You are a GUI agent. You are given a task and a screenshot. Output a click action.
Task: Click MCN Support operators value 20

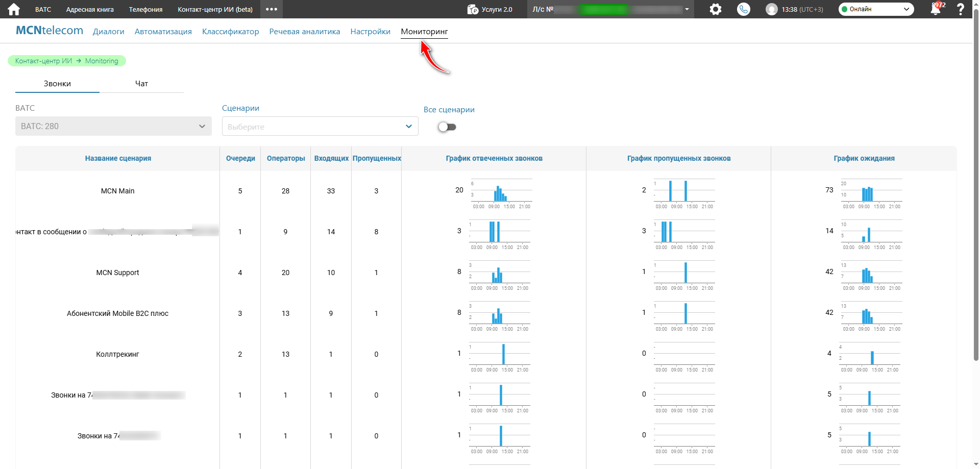click(x=285, y=273)
